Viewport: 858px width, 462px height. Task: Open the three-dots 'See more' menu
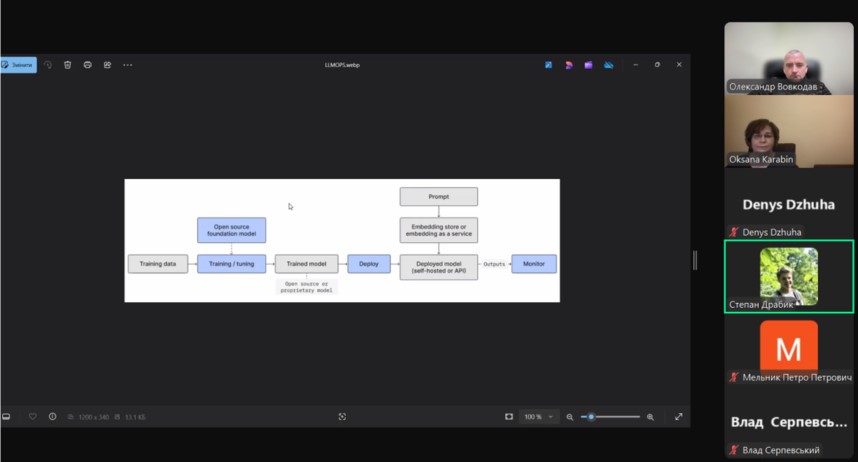pyautogui.click(x=128, y=64)
